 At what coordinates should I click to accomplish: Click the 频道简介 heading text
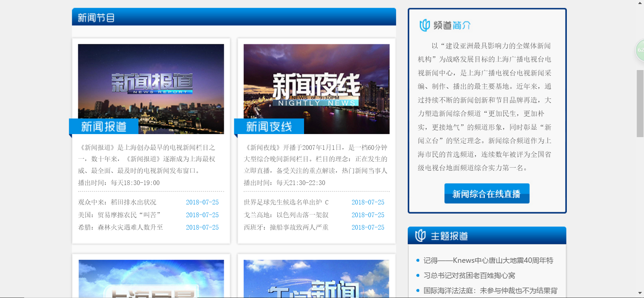tap(452, 25)
